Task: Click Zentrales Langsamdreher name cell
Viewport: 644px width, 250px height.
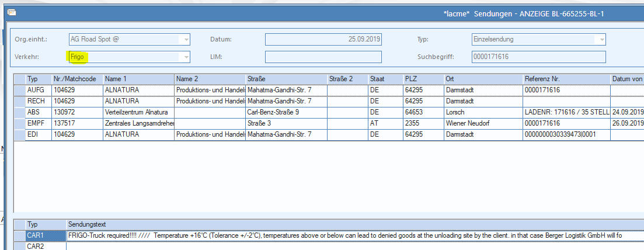Action: (138, 123)
